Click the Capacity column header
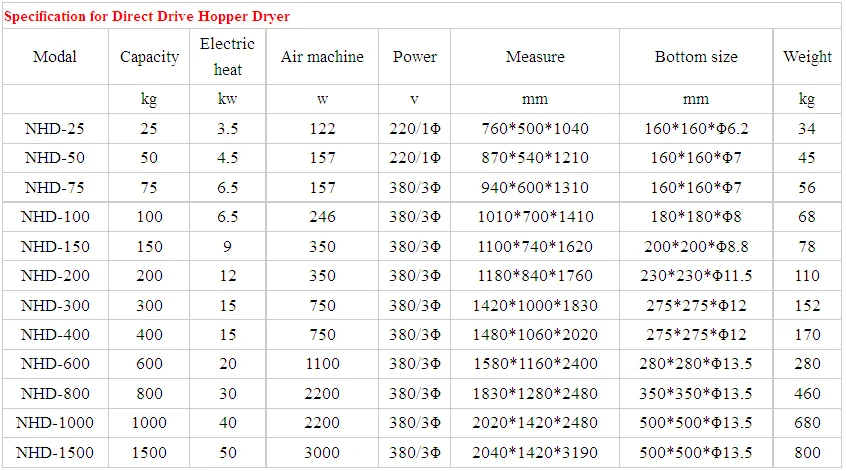Viewport: 846px width, 471px height. 150,57
